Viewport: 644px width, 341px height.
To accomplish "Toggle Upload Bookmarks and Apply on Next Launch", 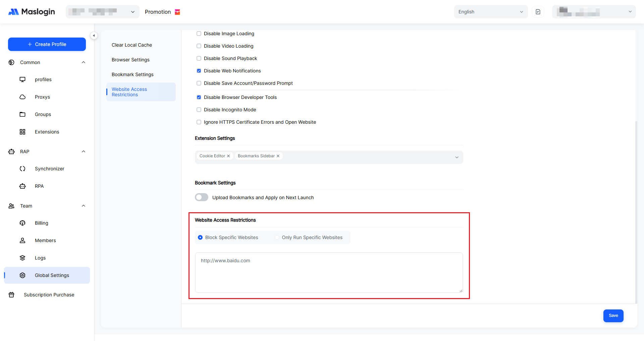I will [202, 197].
